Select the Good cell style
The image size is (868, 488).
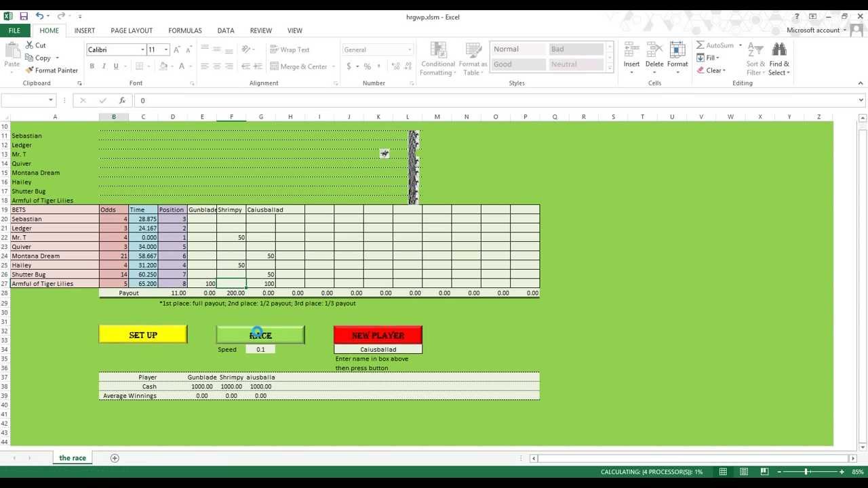tap(518, 64)
